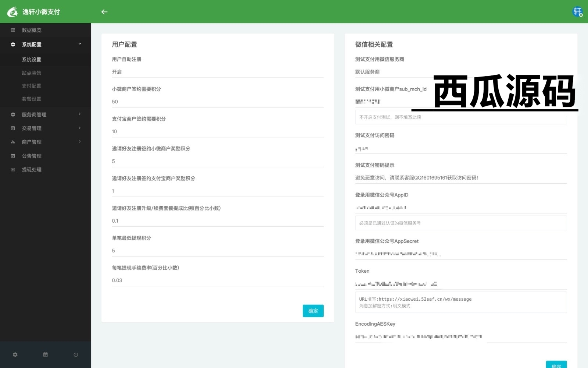
Task: Click the 微信相关配置 panel heading
Action: click(x=374, y=45)
